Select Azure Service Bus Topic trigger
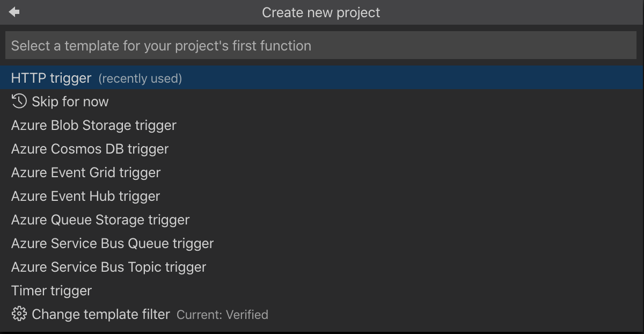Image resolution: width=644 pixels, height=334 pixels. (108, 267)
